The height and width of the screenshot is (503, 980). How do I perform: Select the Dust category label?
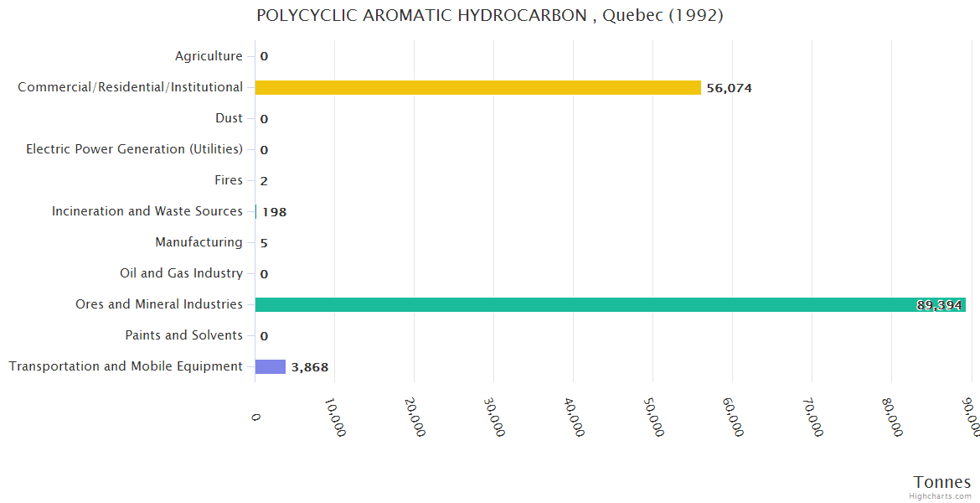[x=229, y=118]
